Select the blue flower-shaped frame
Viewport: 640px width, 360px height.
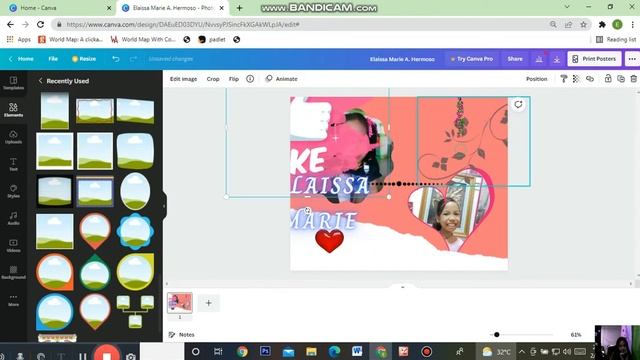(135, 231)
